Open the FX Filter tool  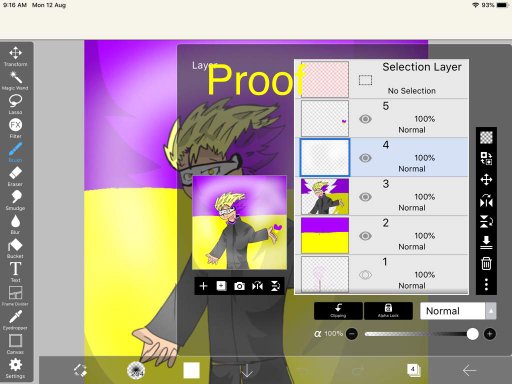15,128
